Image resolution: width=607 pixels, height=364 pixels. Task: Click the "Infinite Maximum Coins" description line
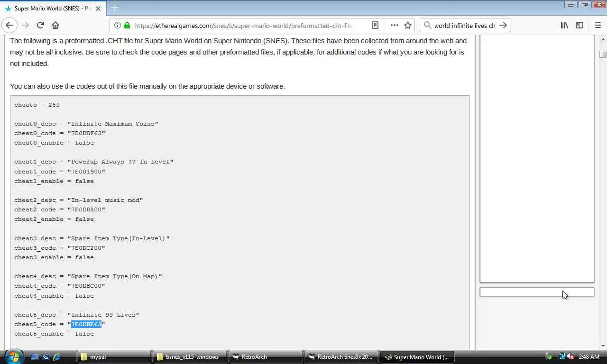86,124
